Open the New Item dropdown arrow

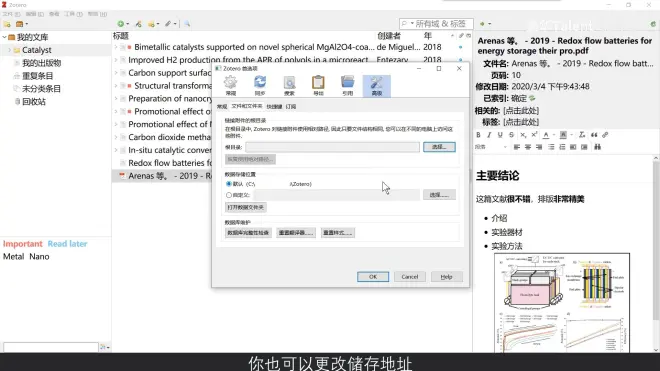click(x=128, y=24)
